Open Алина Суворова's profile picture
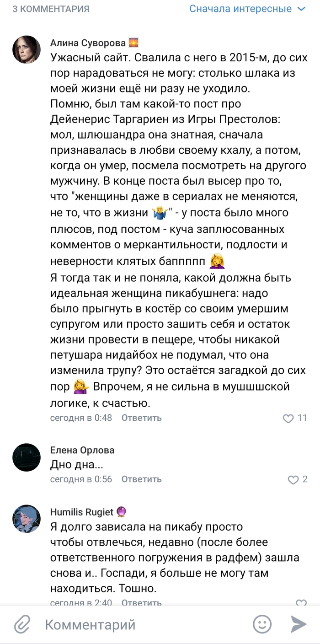 pos(27,49)
